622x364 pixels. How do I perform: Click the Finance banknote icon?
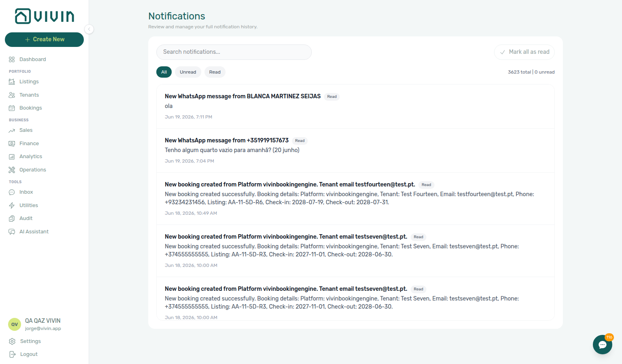[12, 144]
